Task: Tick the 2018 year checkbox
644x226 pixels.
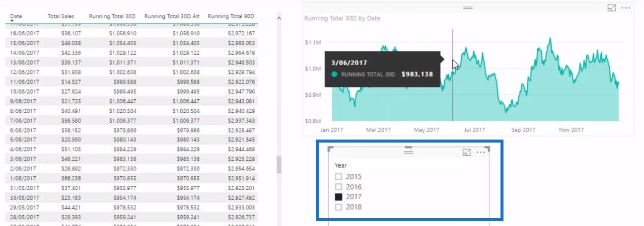Action: pyautogui.click(x=339, y=207)
